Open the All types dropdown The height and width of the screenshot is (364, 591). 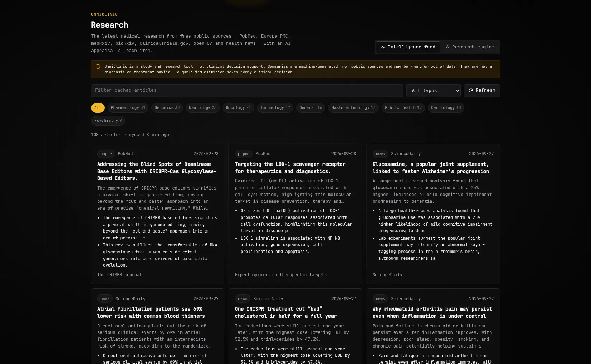[434, 91]
